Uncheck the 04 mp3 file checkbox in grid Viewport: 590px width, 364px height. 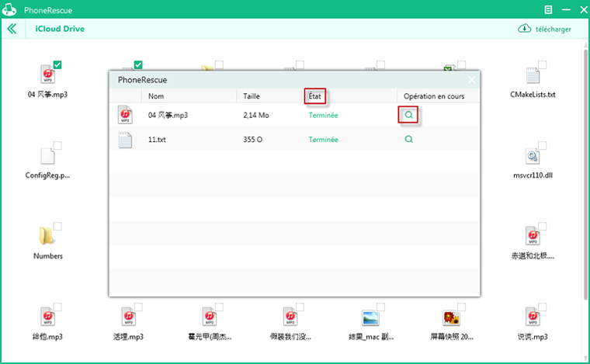(57, 64)
